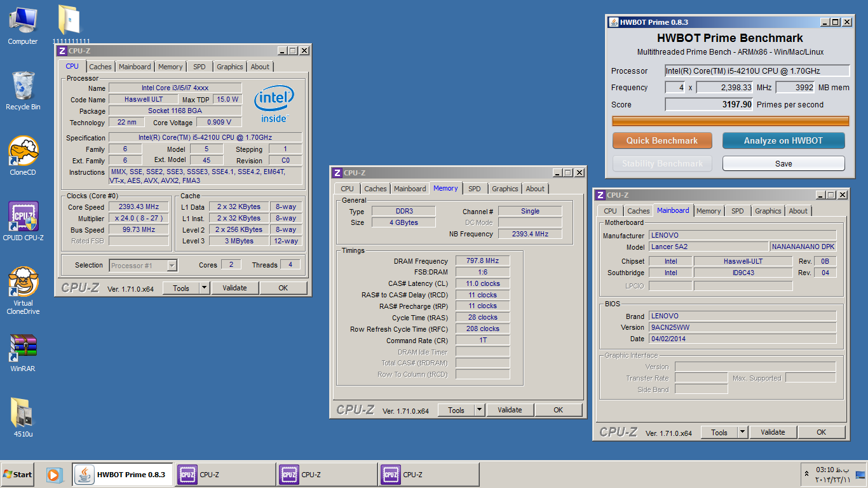Click the DRAM Frequency value 797.8 MHz

(x=482, y=261)
